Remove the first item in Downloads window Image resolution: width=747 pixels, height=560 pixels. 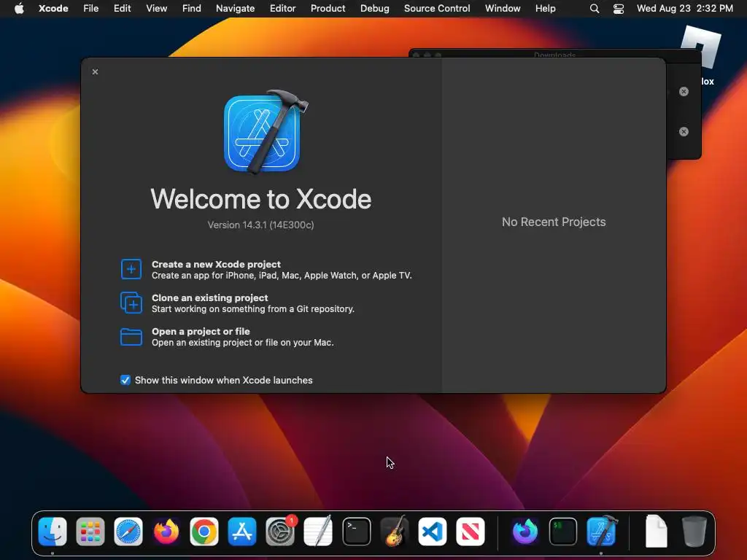coord(684,91)
